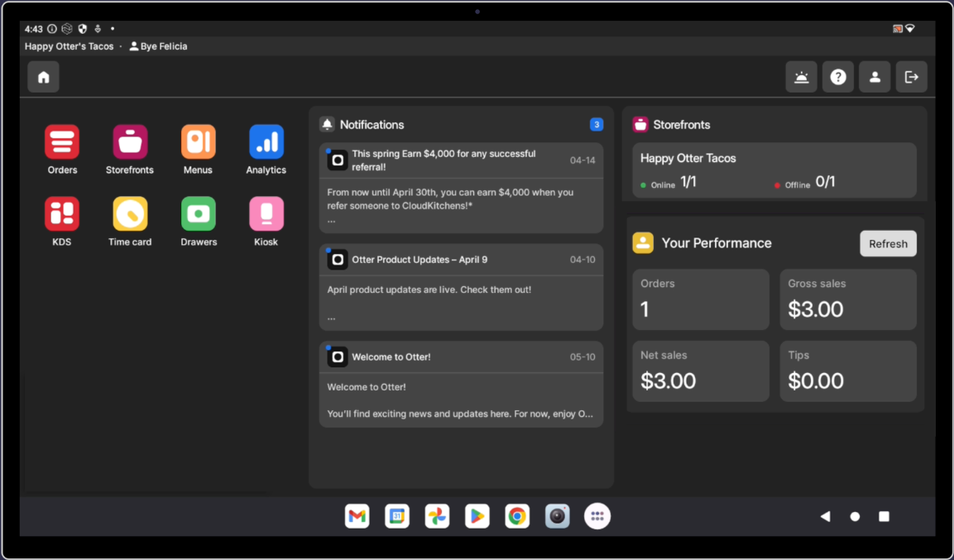Expand Otter Product Updates notification

(x=461, y=286)
